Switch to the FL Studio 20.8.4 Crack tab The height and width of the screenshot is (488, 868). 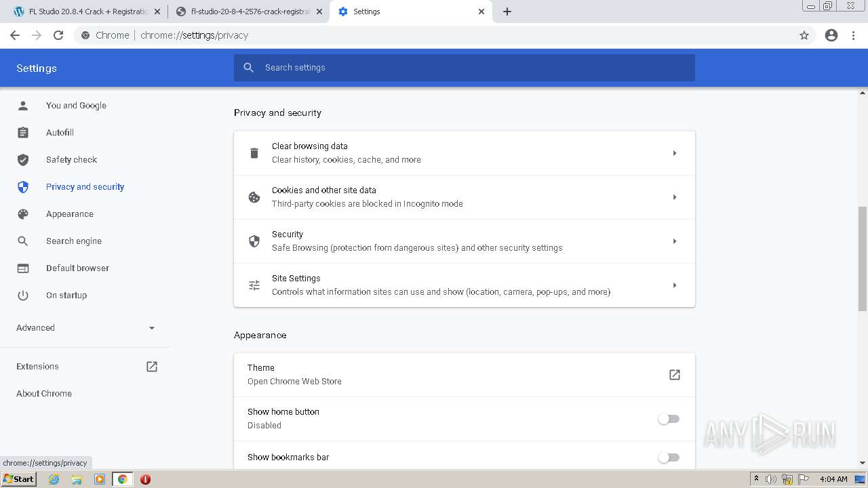[x=87, y=12]
